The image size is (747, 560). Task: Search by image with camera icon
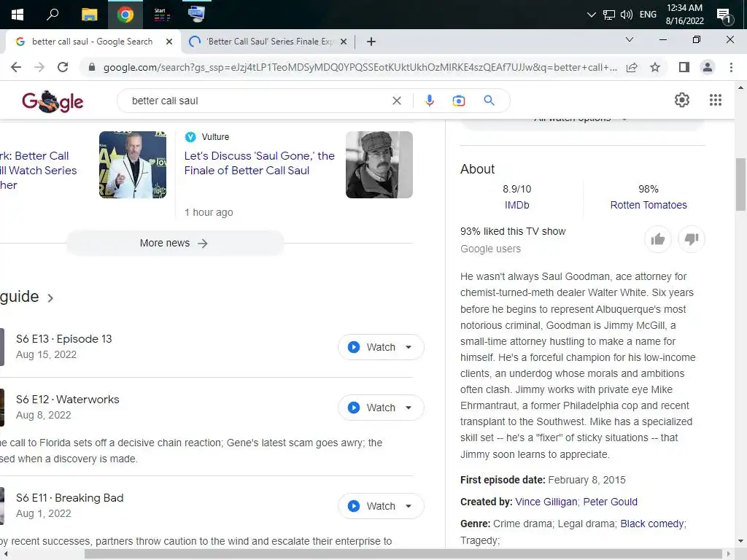(x=459, y=101)
